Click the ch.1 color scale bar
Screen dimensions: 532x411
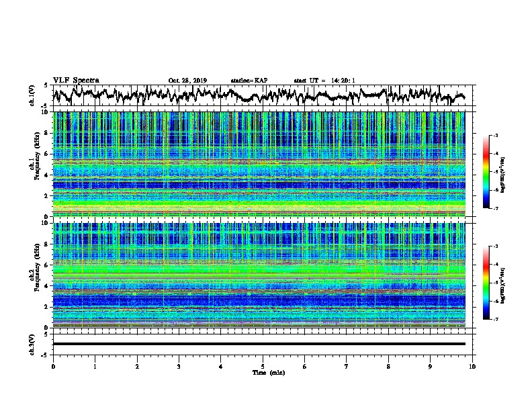[486, 172]
